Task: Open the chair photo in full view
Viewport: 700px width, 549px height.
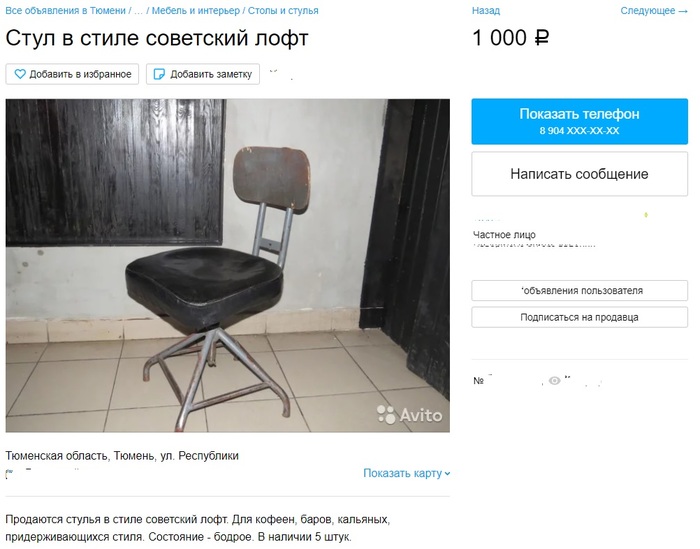Action: 228,266
